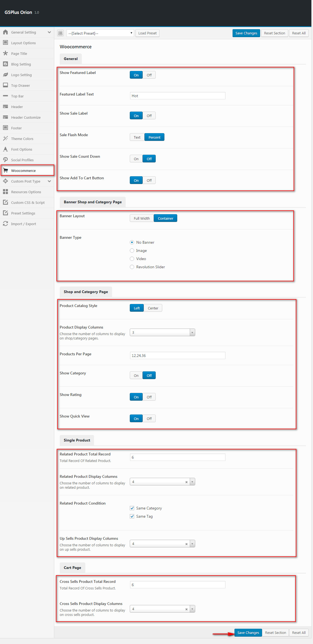Click the Header icon in sidebar
Viewport: 313px width, 644px height.
point(5,107)
